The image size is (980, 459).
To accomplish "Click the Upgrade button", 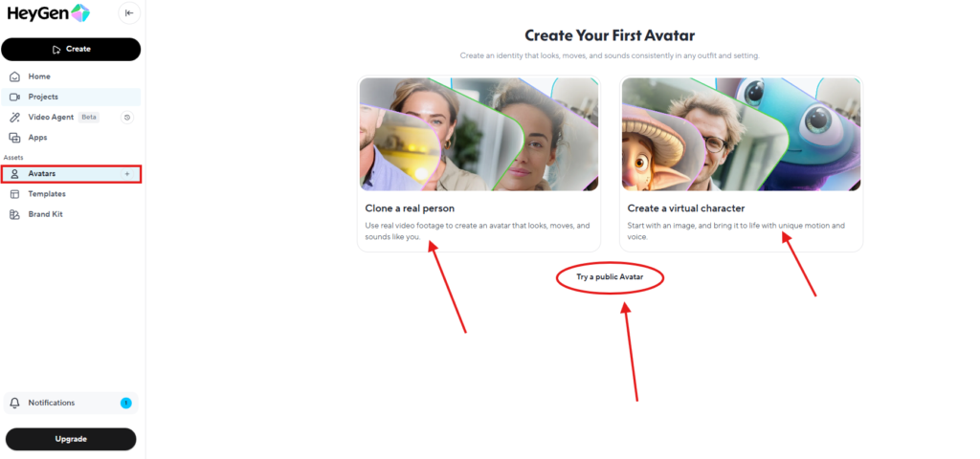I will (x=71, y=439).
